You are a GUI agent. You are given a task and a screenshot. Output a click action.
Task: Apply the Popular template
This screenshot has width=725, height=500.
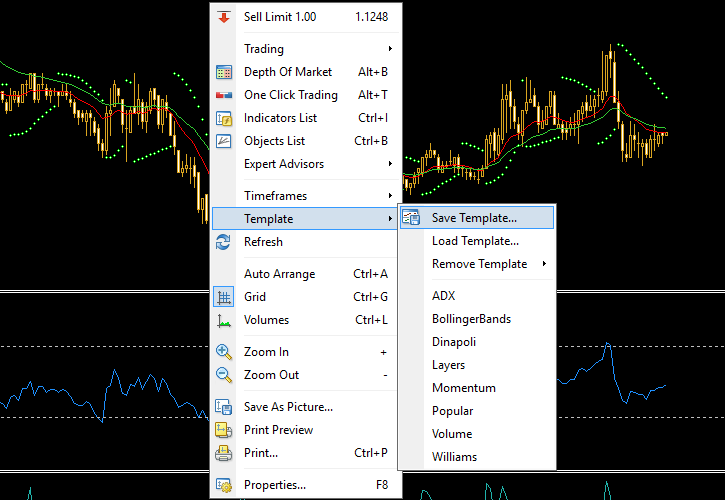click(477, 411)
